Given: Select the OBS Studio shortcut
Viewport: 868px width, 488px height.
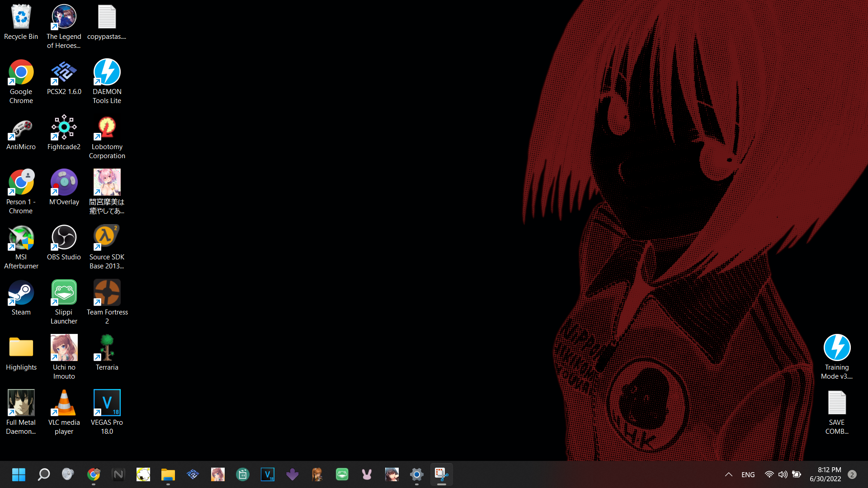Looking at the screenshot, I should click(x=64, y=238).
